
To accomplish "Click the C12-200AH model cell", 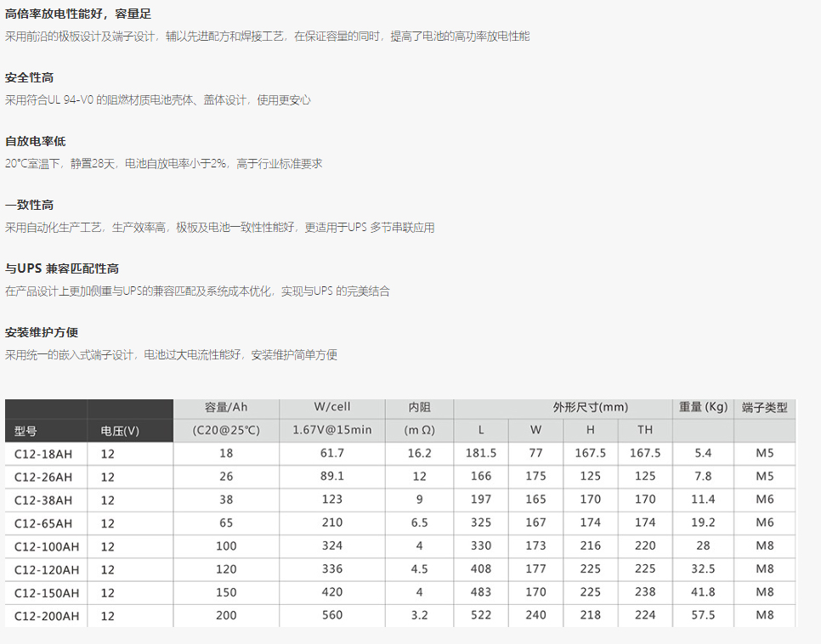I will [47, 616].
